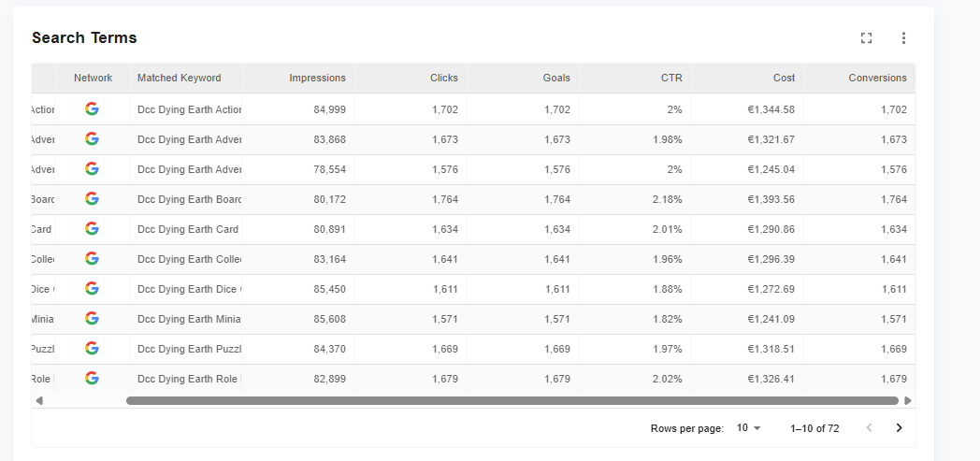The height and width of the screenshot is (461, 980).
Task: Click the 84,999 impressions cell
Action: (297, 109)
